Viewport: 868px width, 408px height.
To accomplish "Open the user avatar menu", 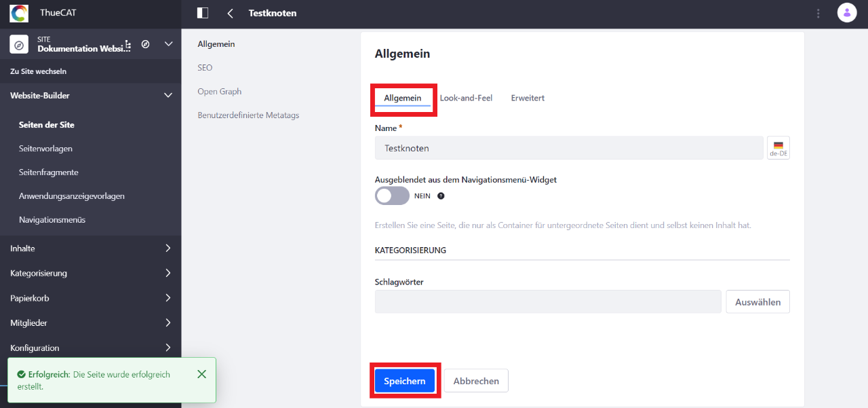I will tap(847, 13).
